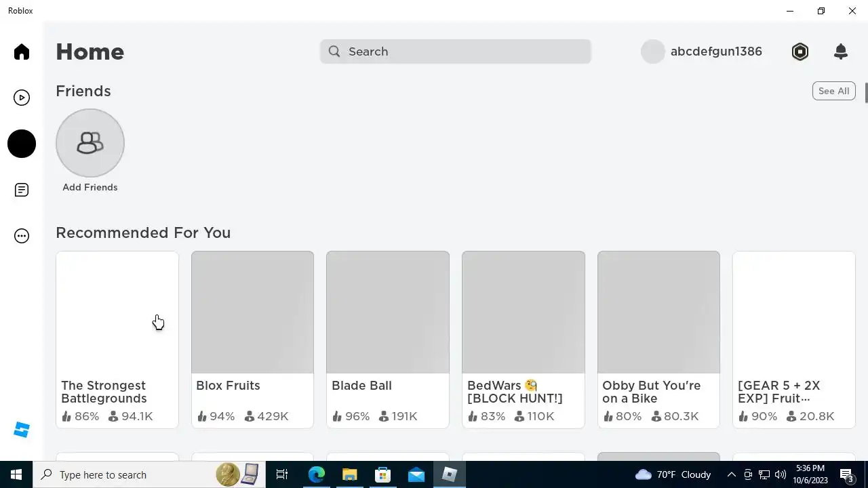The image size is (868, 488).
Task: Open the abcdefgun1386 profile name
Action: click(x=716, y=52)
